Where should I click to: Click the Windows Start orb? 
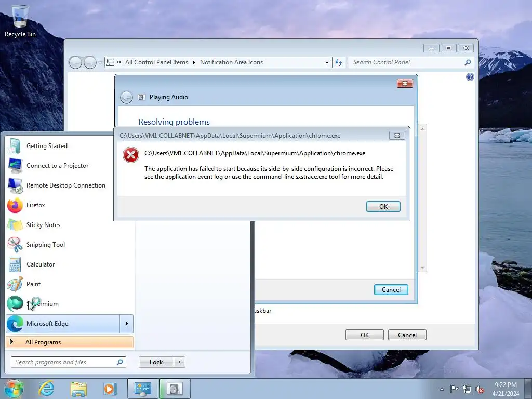[x=14, y=389]
